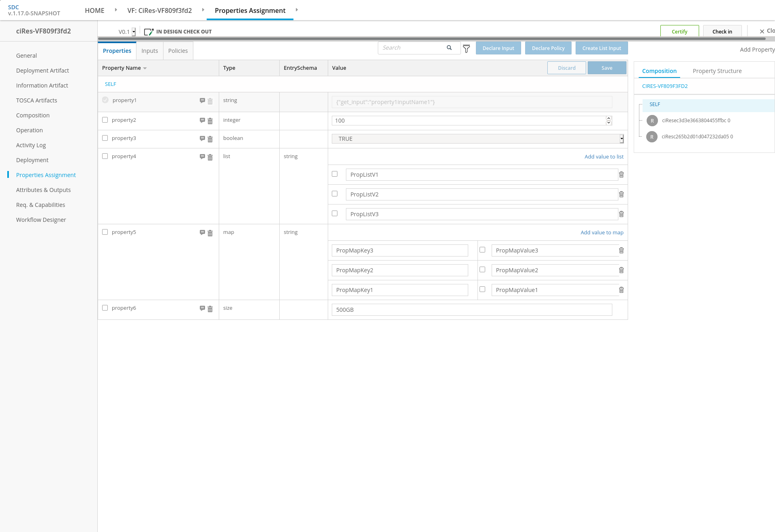Click the Create List Input button
This screenshot has width=775, height=532.
pyautogui.click(x=601, y=48)
